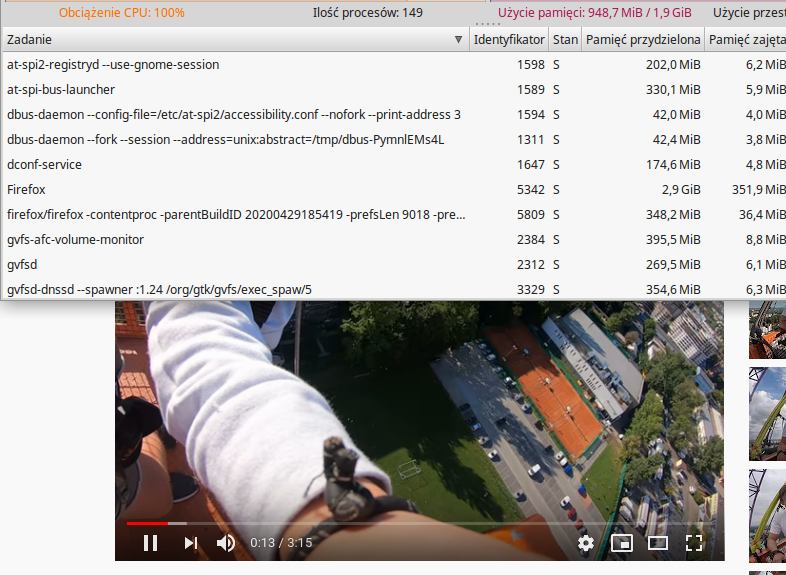
Task: Click 2,9 GiB allocated memory cell
Action: click(680, 189)
